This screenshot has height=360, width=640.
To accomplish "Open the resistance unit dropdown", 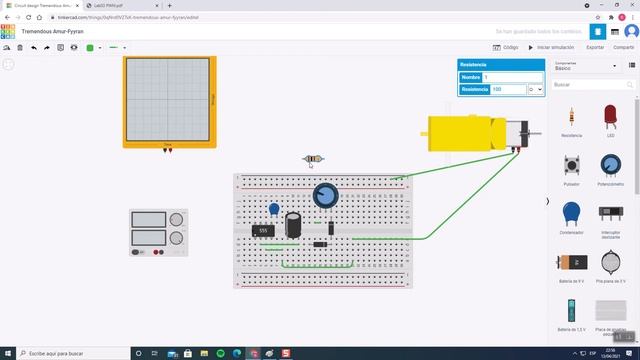I will click(x=536, y=89).
